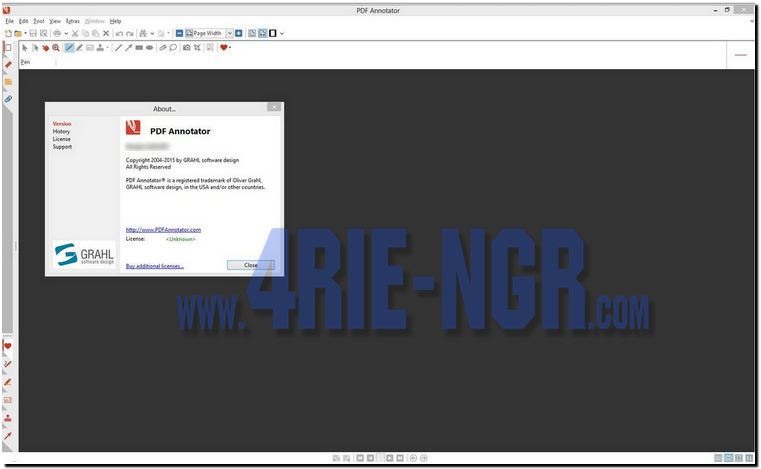
Task: Select the Eraser tool
Action: pyautogui.click(x=163, y=48)
